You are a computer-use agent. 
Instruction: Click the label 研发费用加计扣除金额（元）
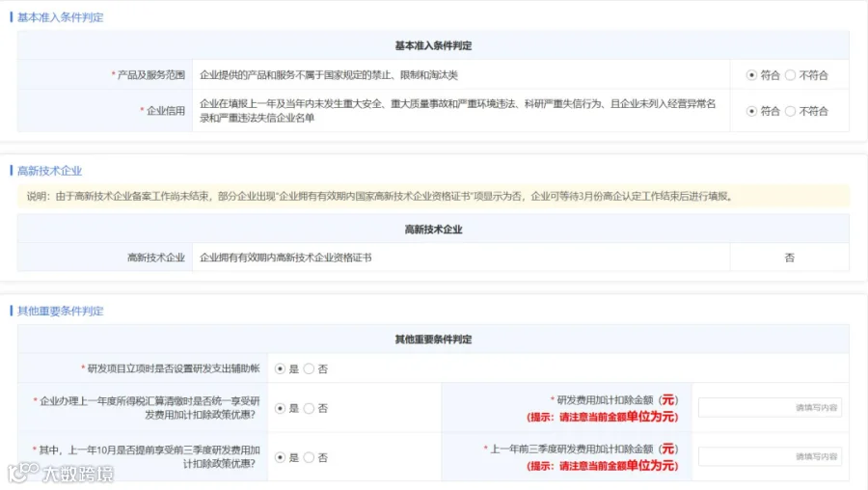pyautogui.click(x=617, y=399)
